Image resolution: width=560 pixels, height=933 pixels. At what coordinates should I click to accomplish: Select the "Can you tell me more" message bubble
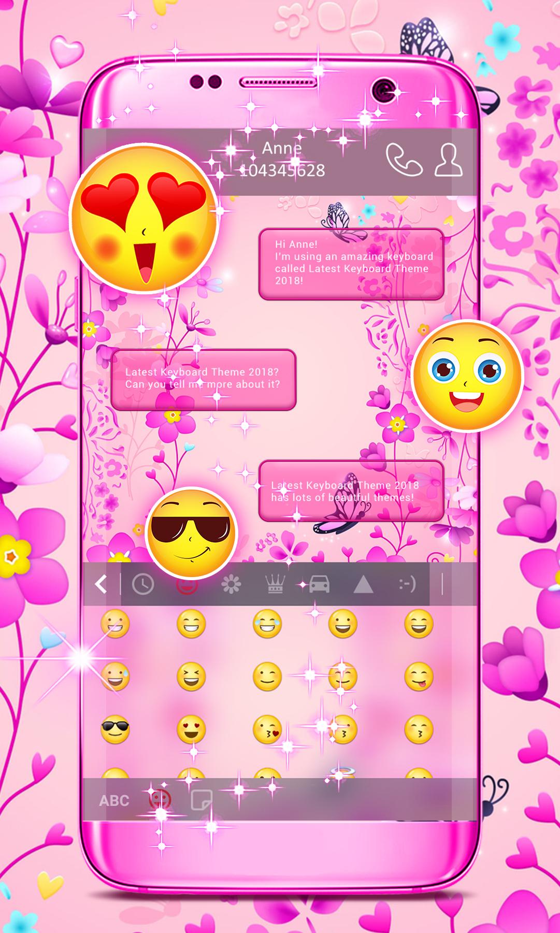pyautogui.click(x=204, y=379)
